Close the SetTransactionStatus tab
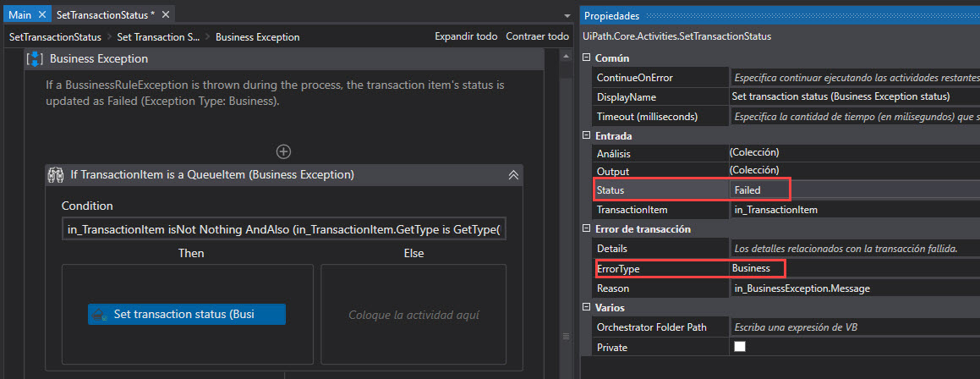Image resolution: width=980 pixels, height=379 pixels. click(166, 14)
